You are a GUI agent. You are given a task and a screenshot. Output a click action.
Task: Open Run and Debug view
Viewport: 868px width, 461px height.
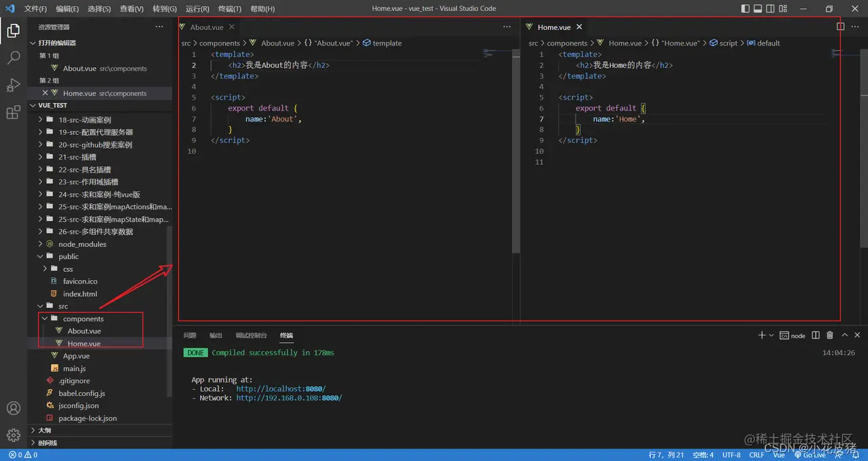13,85
